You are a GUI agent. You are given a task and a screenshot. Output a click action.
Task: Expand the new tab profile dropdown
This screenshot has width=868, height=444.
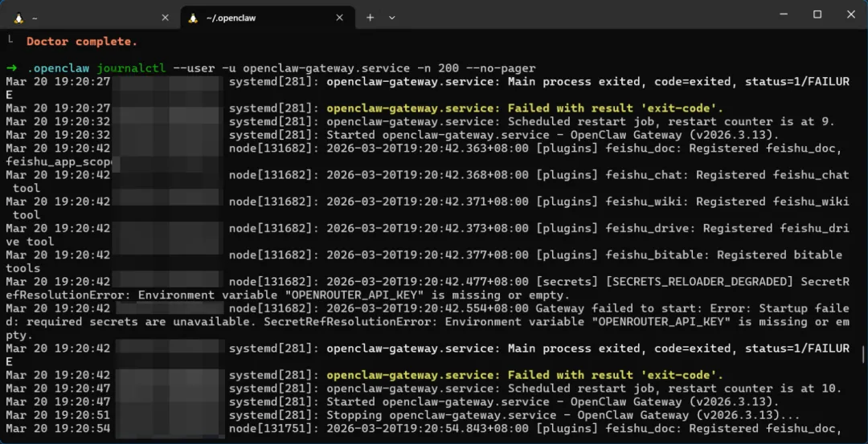tap(392, 18)
